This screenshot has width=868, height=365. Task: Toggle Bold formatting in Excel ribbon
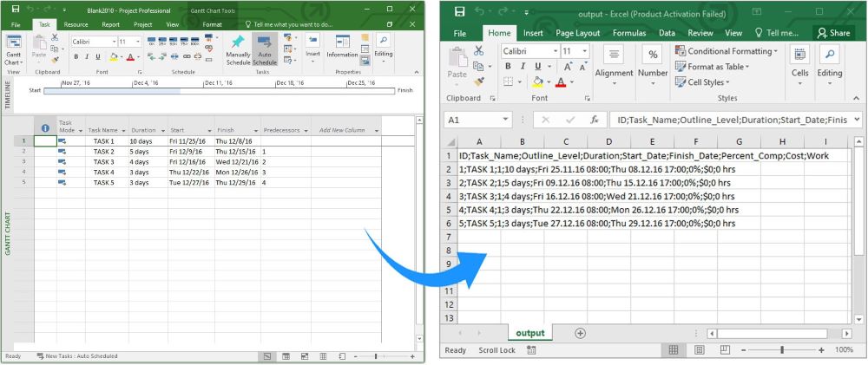pyautogui.click(x=509, y=67)
